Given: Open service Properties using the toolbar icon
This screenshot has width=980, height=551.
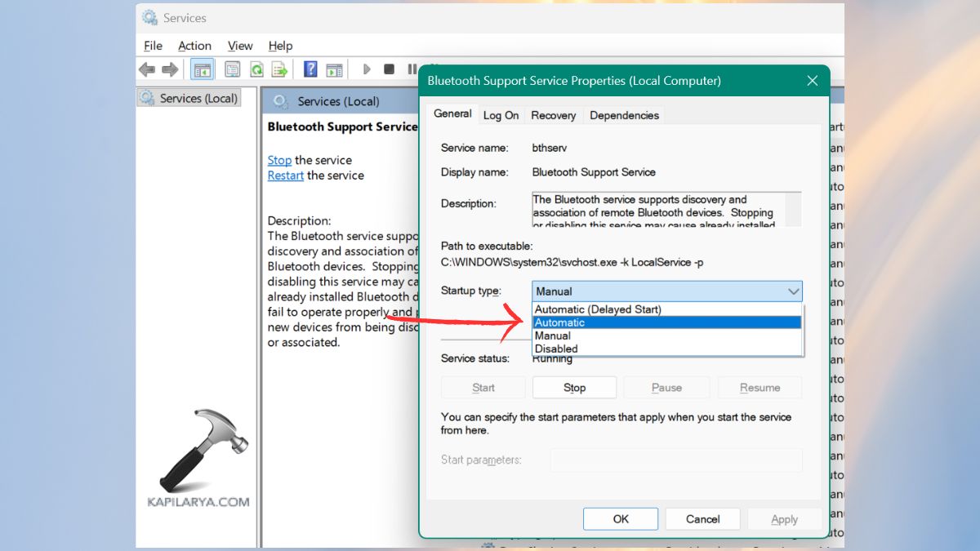Looking at the screenshot, I should click(x=233, y=69).
